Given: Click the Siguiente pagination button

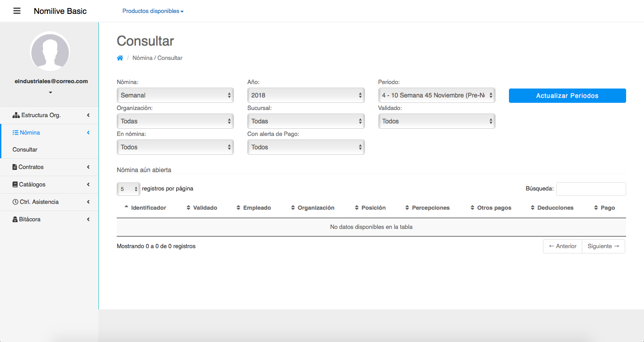Looking at the screenshot, I should click(603, 246).
